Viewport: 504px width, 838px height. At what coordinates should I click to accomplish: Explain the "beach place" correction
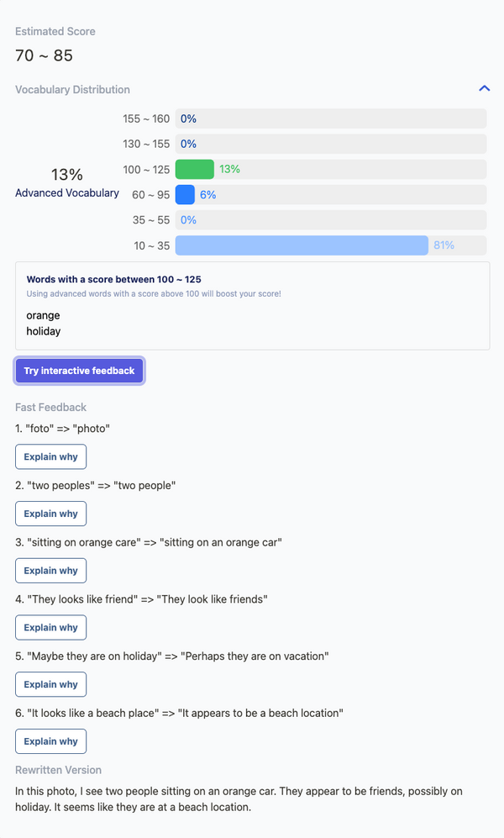click(50, 740)
